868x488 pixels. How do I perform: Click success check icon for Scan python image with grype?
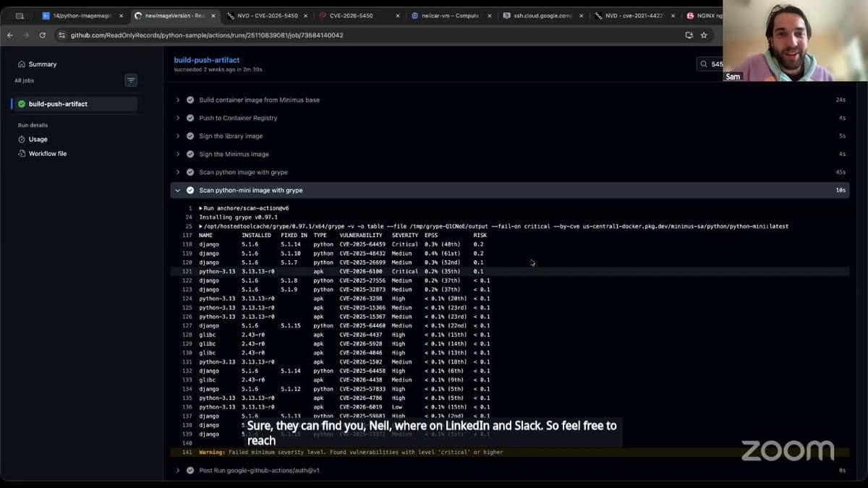point(190,172)
